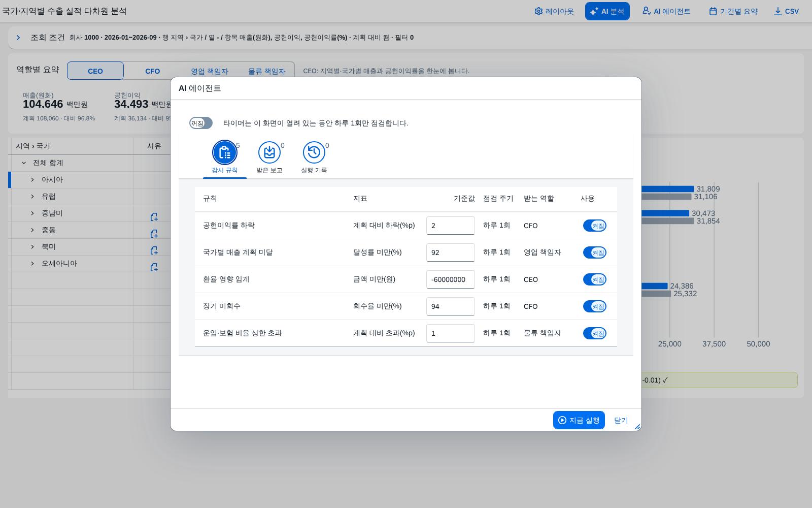
Task: Disable the 국가별 매출 계획 미달 switch
Action: pyautogui.click(x=595, y=252)
